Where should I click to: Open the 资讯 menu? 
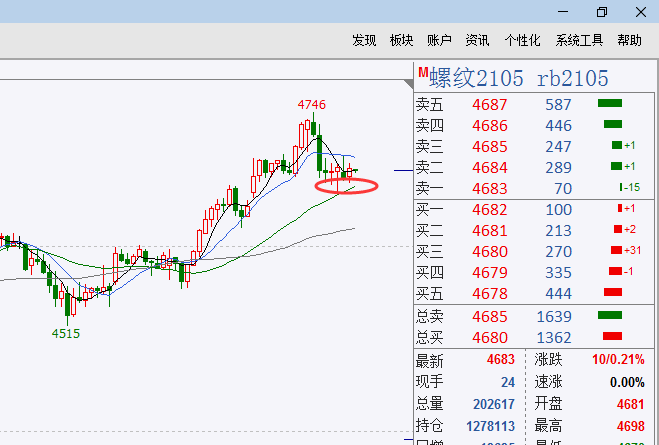point(477,40)
